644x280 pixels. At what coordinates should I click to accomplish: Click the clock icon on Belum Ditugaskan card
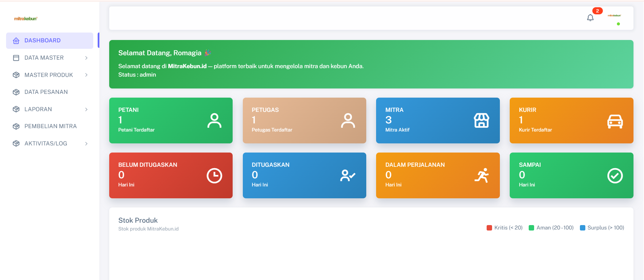[x=214, y=176]
